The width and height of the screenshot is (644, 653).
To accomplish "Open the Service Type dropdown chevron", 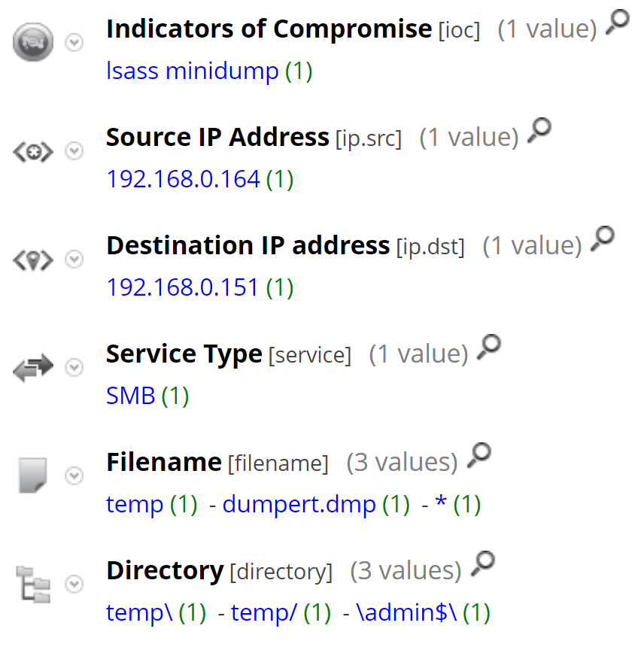I will [74, 368].
